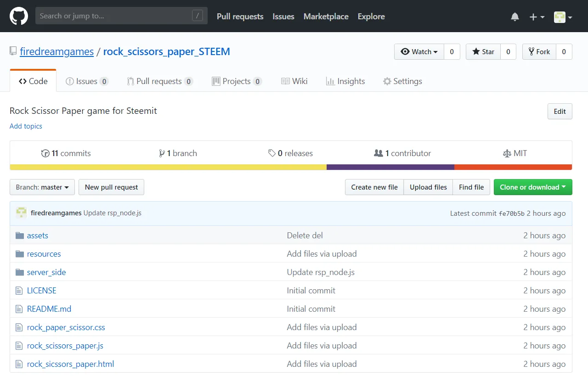
Task: Click the repository book icon beside firedreamgames
Action: 13,51
